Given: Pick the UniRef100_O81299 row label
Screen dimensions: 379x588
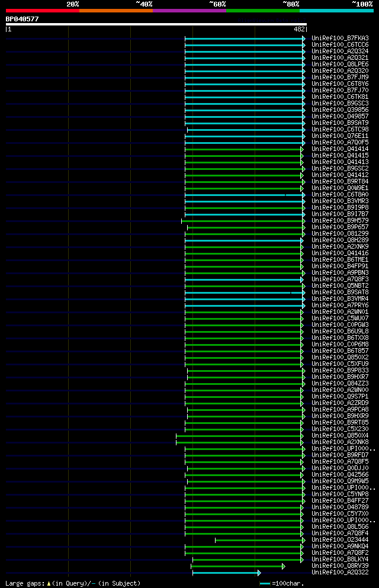Looking at the screenshot, I should (340, 234).
